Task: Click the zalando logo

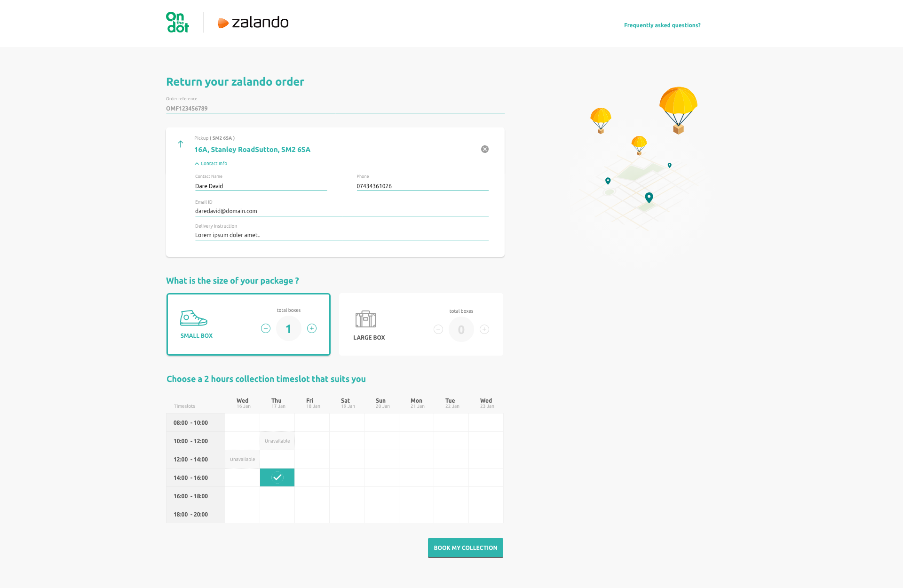Action: point(253,23)
